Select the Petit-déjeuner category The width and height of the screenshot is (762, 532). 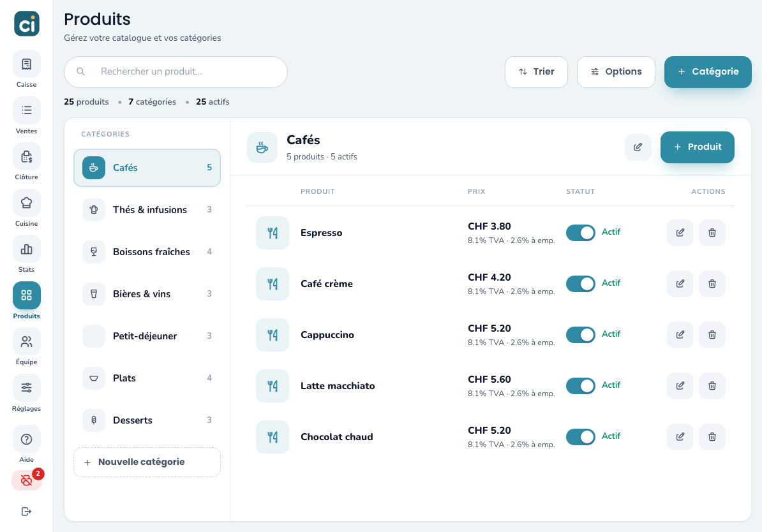tap(147, 336)
